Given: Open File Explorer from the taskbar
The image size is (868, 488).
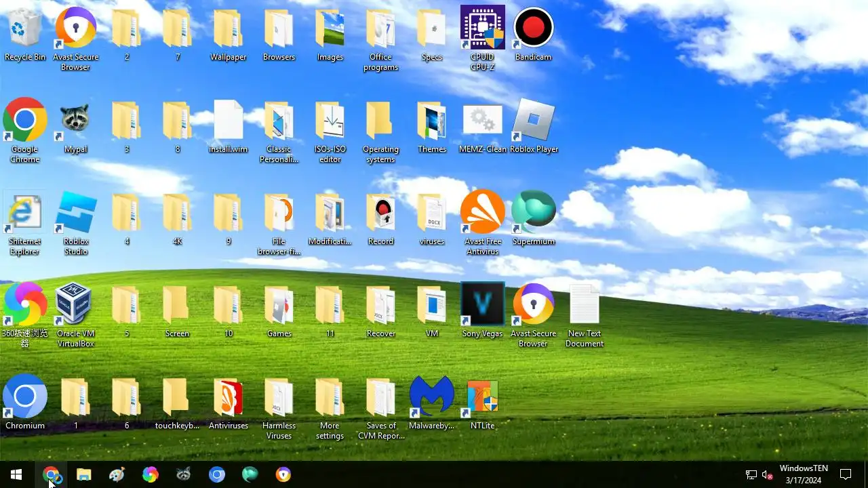Looking at the screenshot, I should [84, 474].
